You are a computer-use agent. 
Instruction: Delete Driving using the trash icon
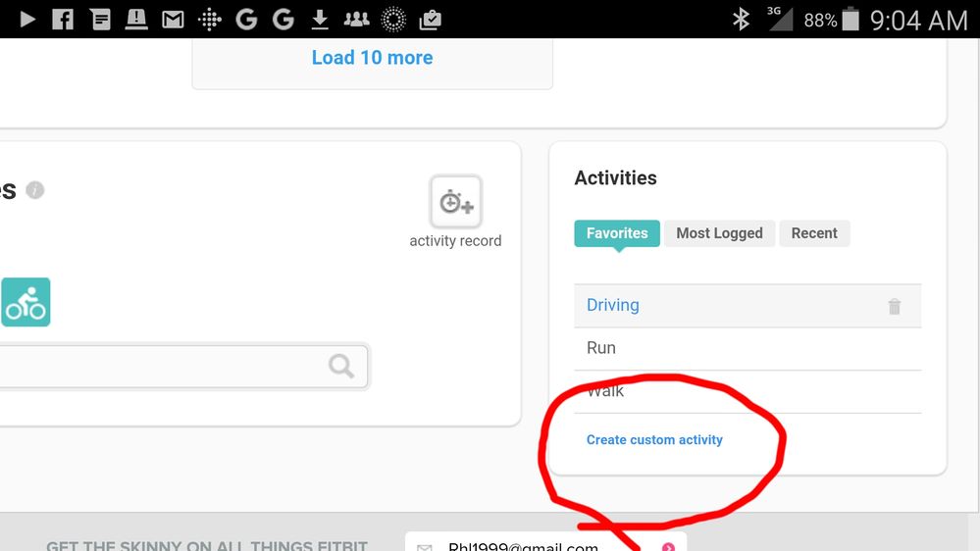894,307
